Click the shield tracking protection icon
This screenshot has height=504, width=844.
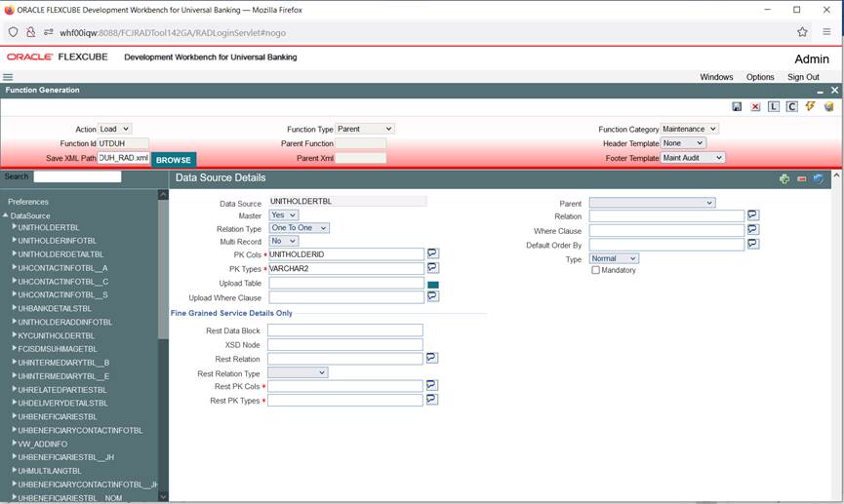[x=13, y=32]
